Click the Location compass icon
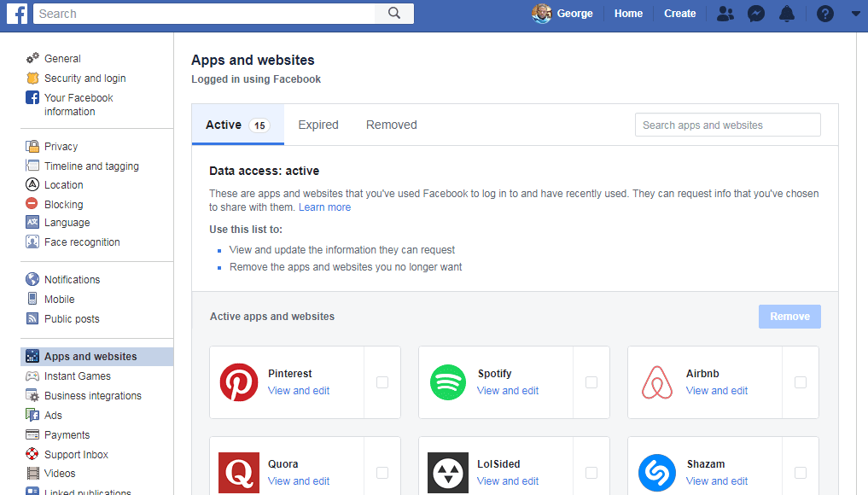 click(32, 184)
